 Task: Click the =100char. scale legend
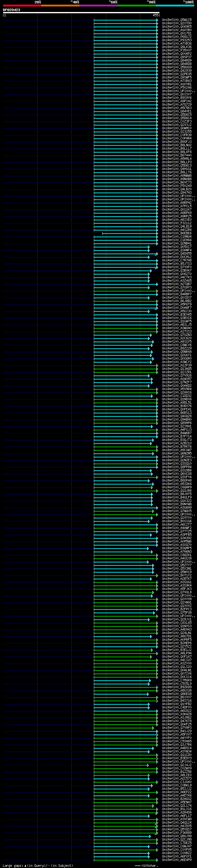tap(146, 865)
